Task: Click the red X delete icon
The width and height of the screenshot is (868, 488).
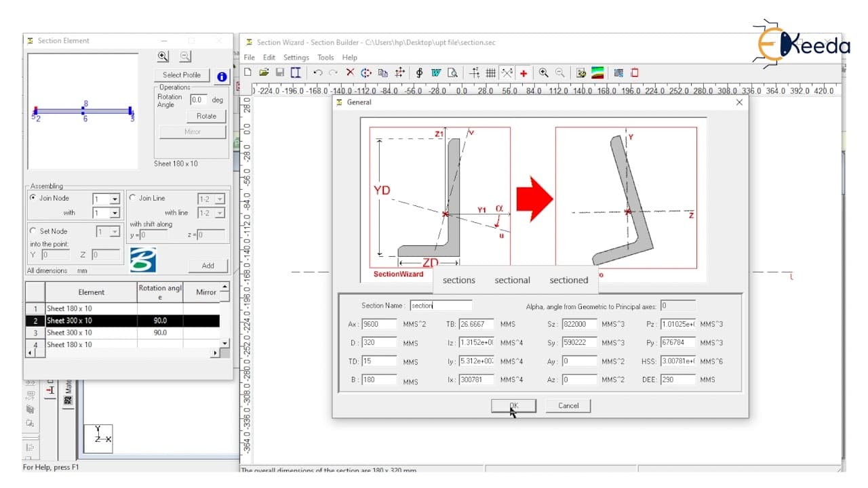Action: (350, 73)
